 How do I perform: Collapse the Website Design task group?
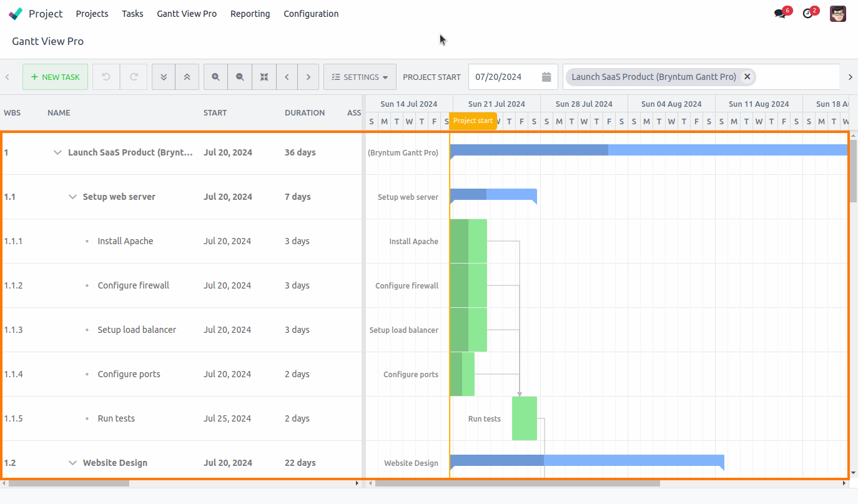72,462
